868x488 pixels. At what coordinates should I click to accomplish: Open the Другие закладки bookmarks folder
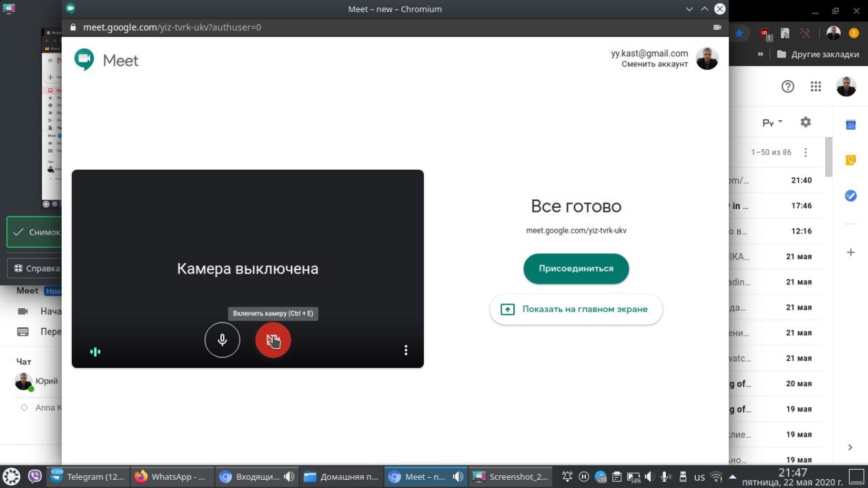click(x=818, y=54)
